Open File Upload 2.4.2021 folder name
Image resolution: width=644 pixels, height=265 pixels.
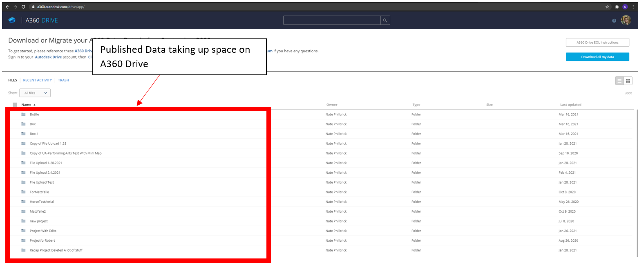[x=45, y=173]
